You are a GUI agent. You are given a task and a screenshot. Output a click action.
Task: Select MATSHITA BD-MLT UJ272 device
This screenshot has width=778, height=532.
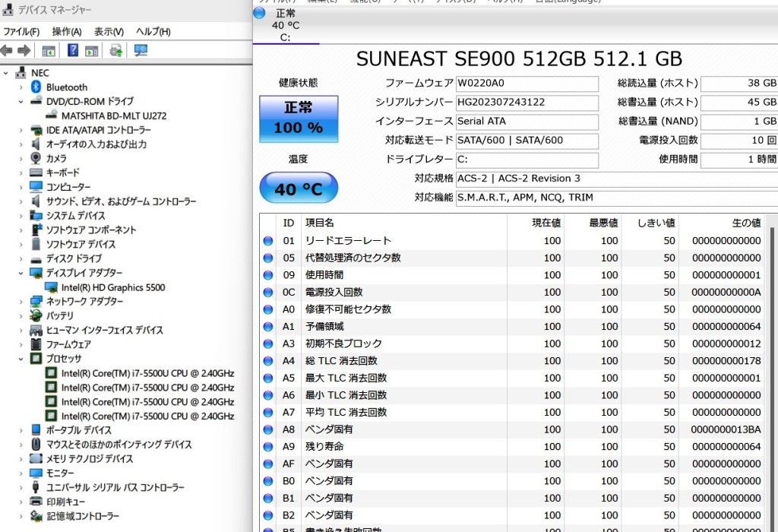point(114,116)
